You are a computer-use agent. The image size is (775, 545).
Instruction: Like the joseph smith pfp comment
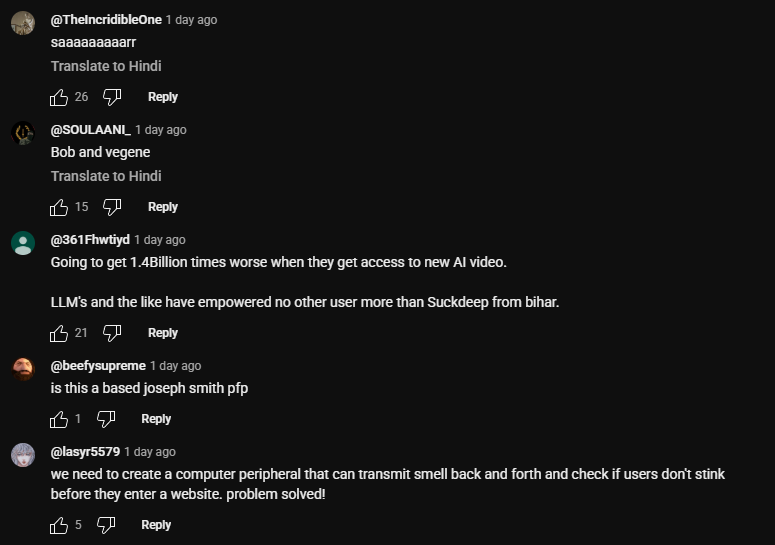[x=59, y=419]
